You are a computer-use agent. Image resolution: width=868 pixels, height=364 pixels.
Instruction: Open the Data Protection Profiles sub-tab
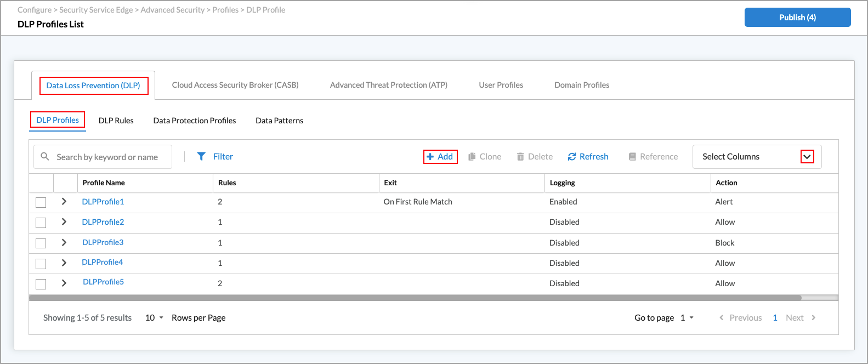[195, 121]
